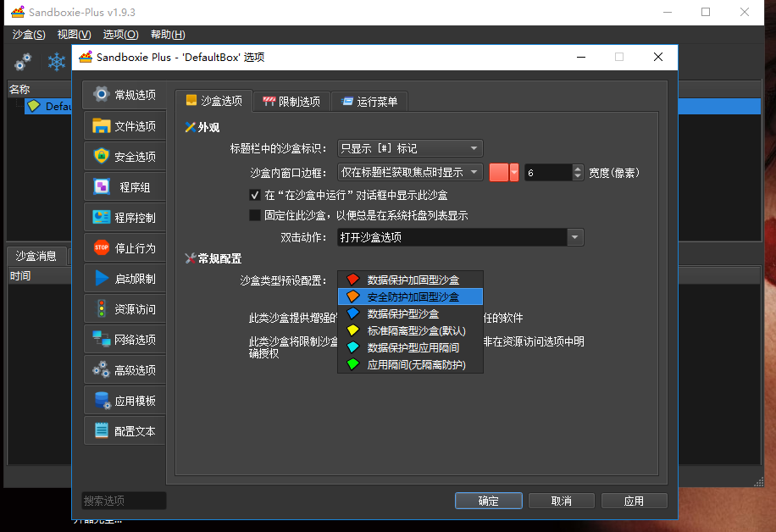
Task: Open 视图(V) menu
Action: [75, 35]
